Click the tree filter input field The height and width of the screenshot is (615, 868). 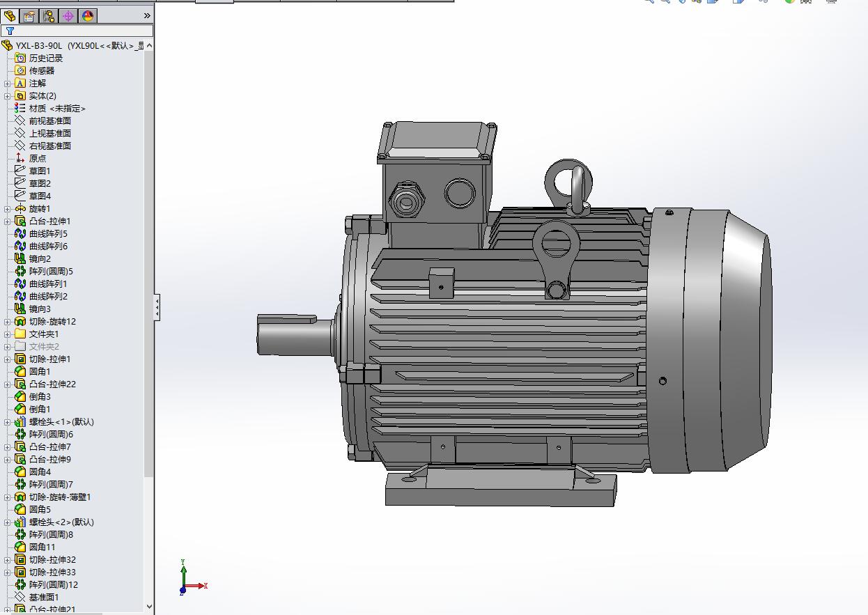click(77, 31)
